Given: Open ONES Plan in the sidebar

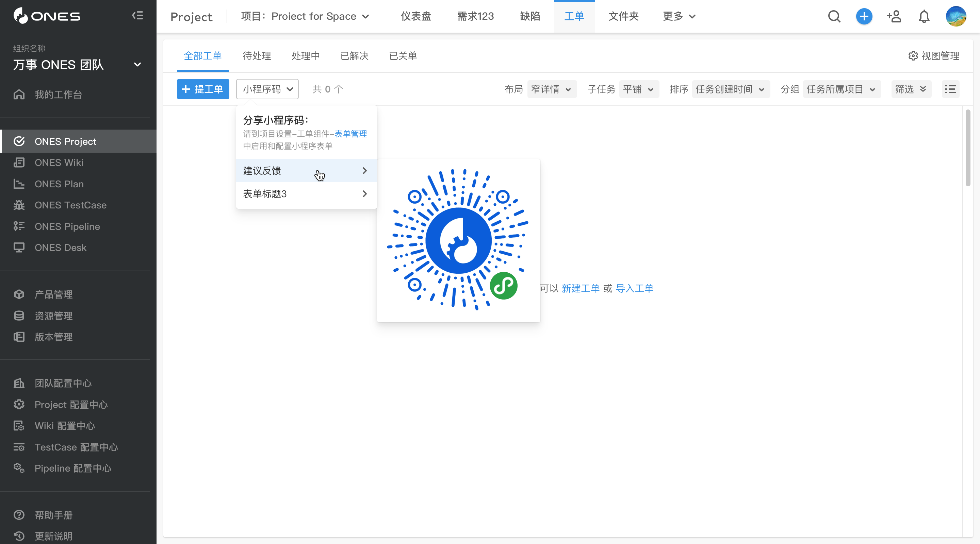Looking at the screenshot, I should 78,184.
